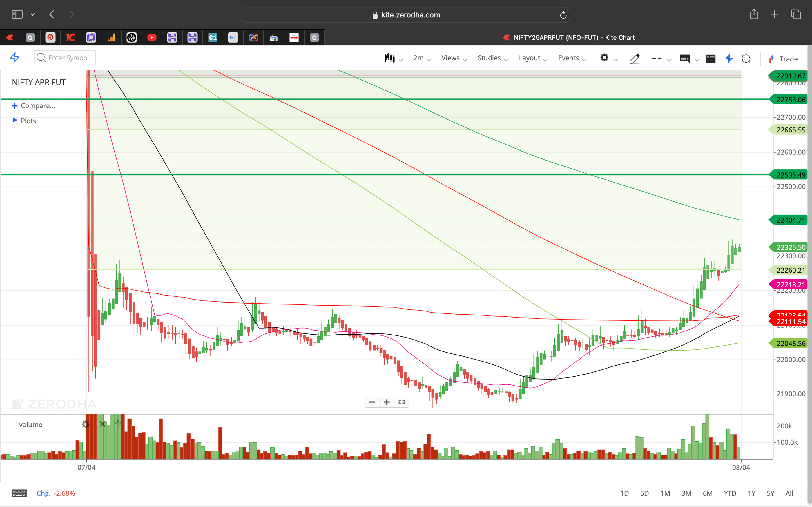Click the Compare... link

(38, 106)
